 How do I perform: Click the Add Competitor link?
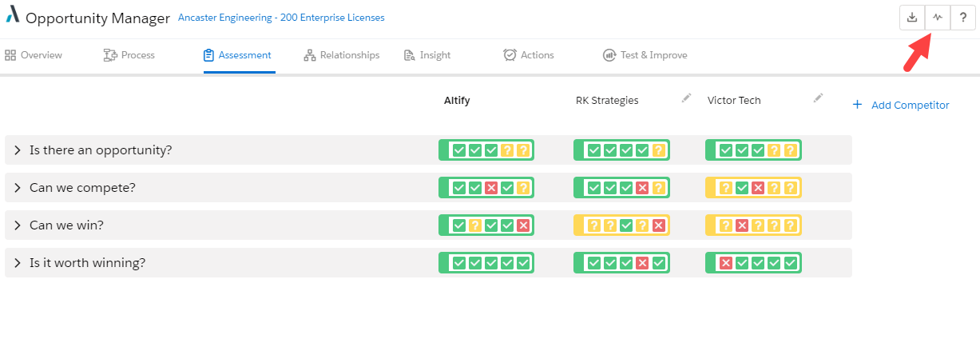(x=910, y=105)
